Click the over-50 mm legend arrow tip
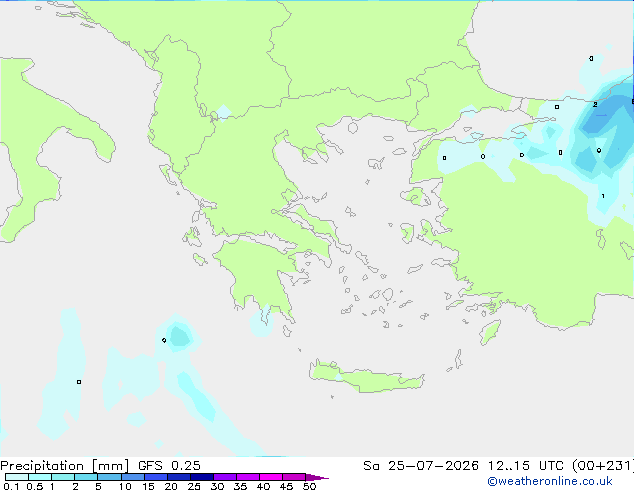The width and height of the screenshot is (634, 490). pyautogui.click(x=317, y=477)
